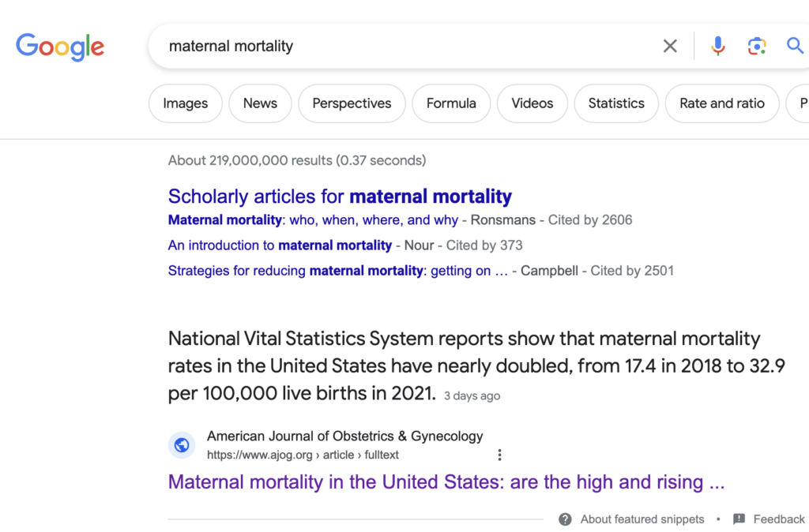Screen dimensions: 809x532
Task: Click the question mark featured snippets icon
Action: (x=565, y=519)
